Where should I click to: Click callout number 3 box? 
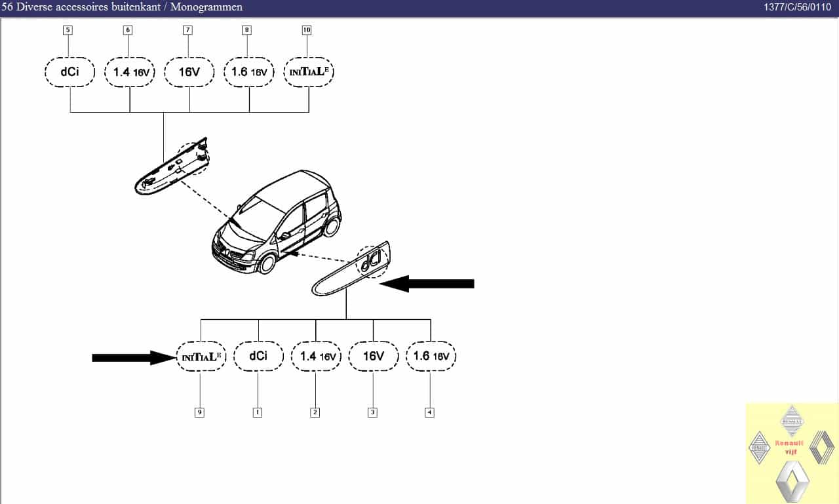pos(373,412)
